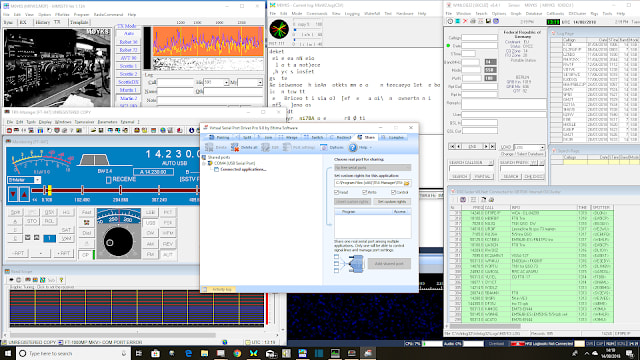
Task: Click the clock icon in logger toolbar
Action: click(x=450, y=21)
